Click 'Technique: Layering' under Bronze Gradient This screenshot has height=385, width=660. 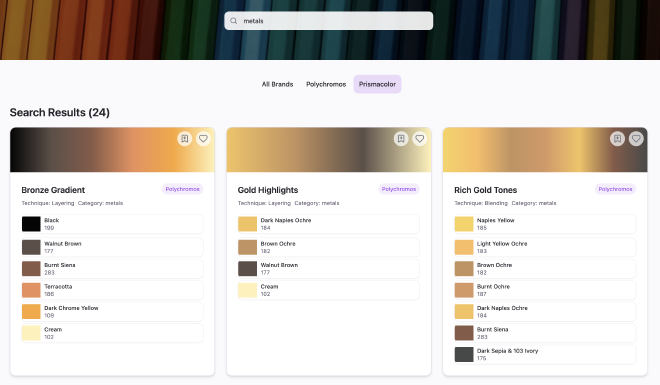[x=48, y=203]
